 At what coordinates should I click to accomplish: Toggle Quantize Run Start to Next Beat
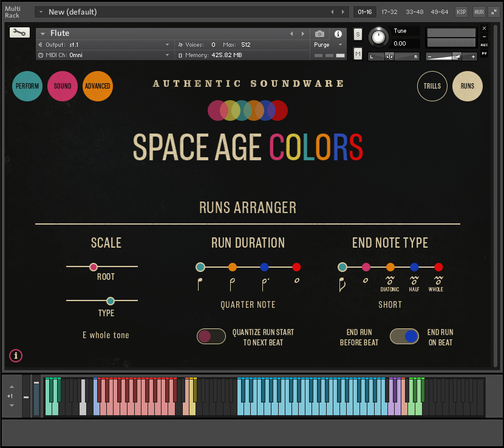pyautogui.click(x=211, y=336)
